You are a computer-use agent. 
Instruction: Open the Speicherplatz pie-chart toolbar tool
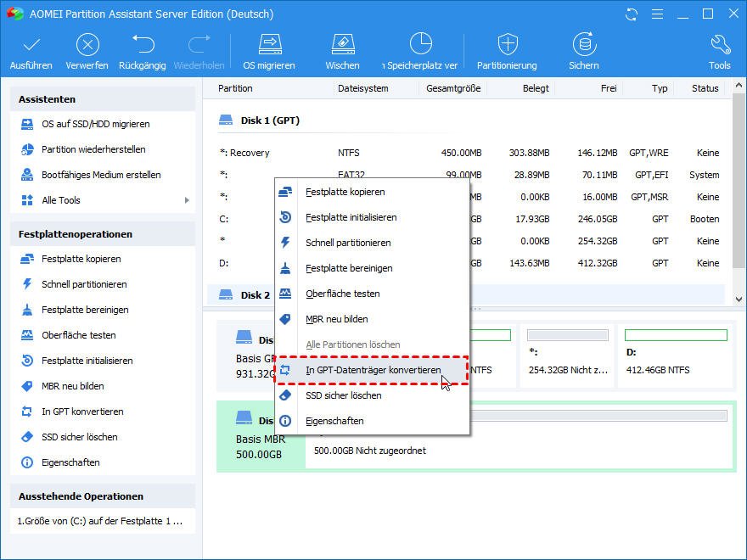(420, 52)
